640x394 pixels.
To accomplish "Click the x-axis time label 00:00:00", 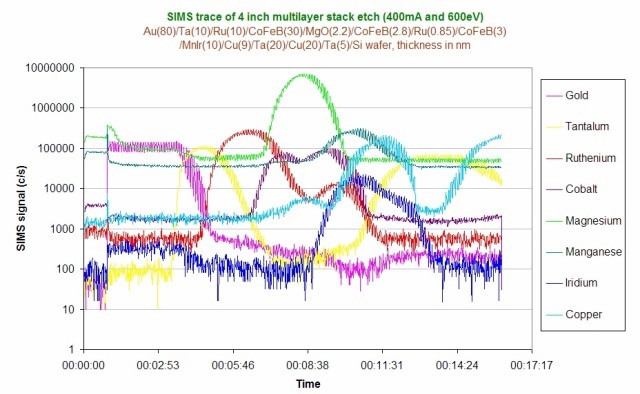I will click(x=83, y=365).
